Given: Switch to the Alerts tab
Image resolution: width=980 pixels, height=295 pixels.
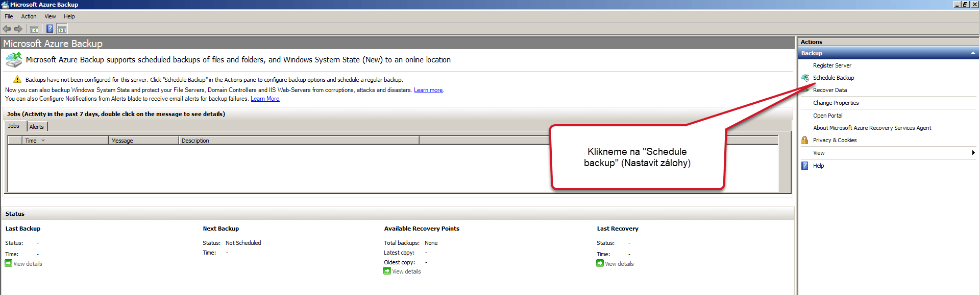Looking at the screenshot, I should (37, 127).
